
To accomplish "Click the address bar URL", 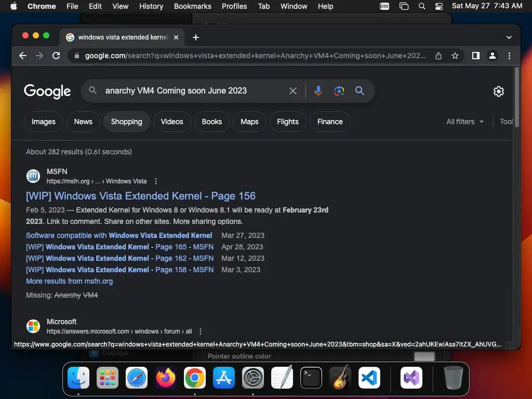I will click(255, 56).
